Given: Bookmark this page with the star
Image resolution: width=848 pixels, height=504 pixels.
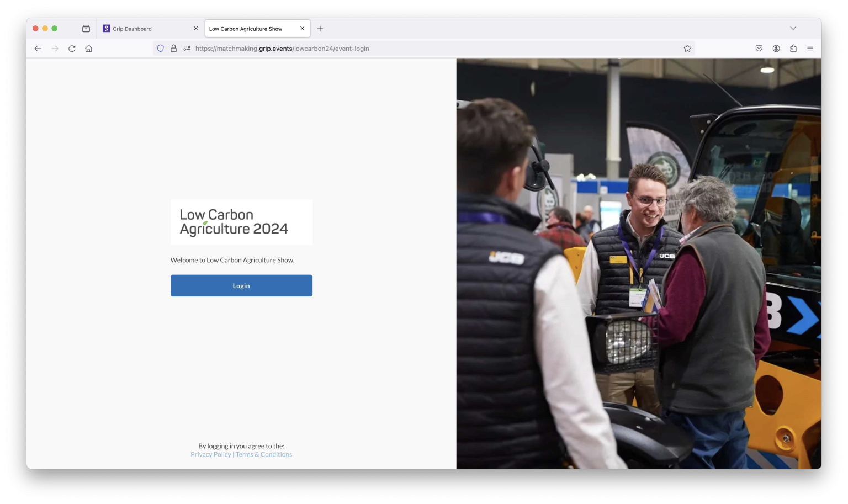Looking at the screenshot, I should pyautogui.click(x=687, y=48).
